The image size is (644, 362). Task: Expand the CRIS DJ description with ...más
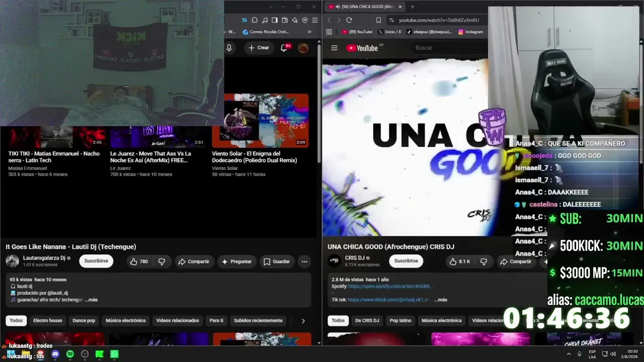coord(440,300)
